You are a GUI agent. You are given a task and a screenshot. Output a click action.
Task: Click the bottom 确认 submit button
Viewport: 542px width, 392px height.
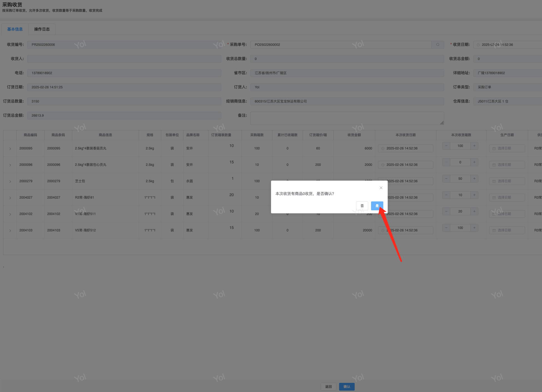(x=347, y=387)
